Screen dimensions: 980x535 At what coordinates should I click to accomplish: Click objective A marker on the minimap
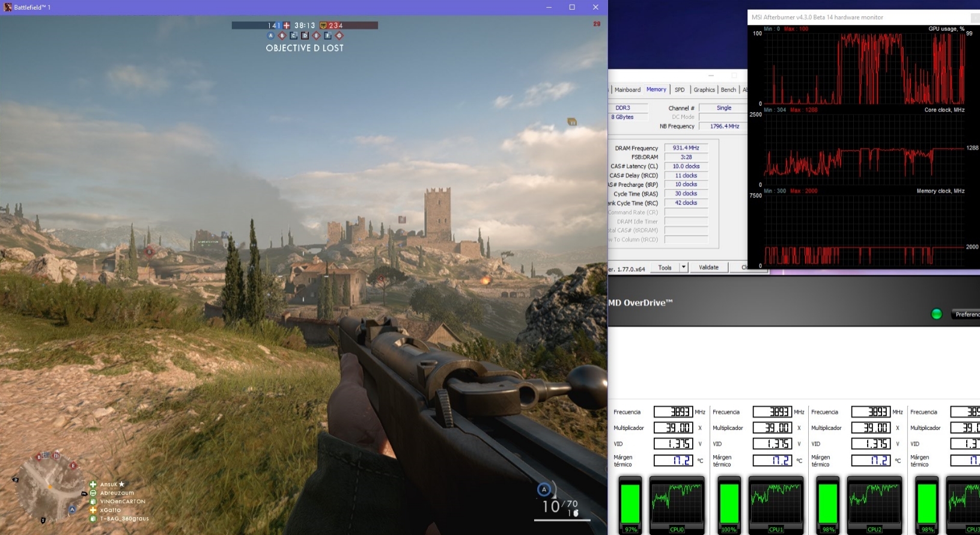[72, 510]
